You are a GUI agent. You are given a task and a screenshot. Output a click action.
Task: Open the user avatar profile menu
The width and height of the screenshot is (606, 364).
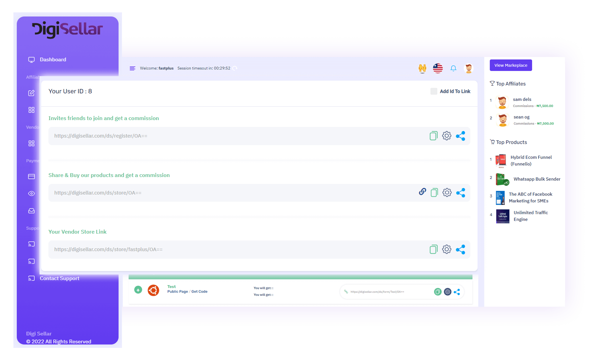point(469,68)
